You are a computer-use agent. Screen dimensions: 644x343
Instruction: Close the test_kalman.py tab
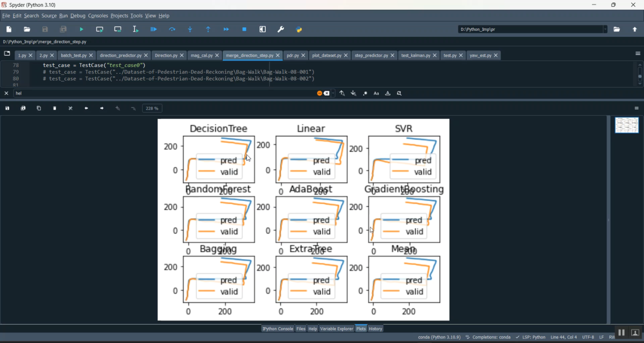pyautogui.click(x=435, y=55)
